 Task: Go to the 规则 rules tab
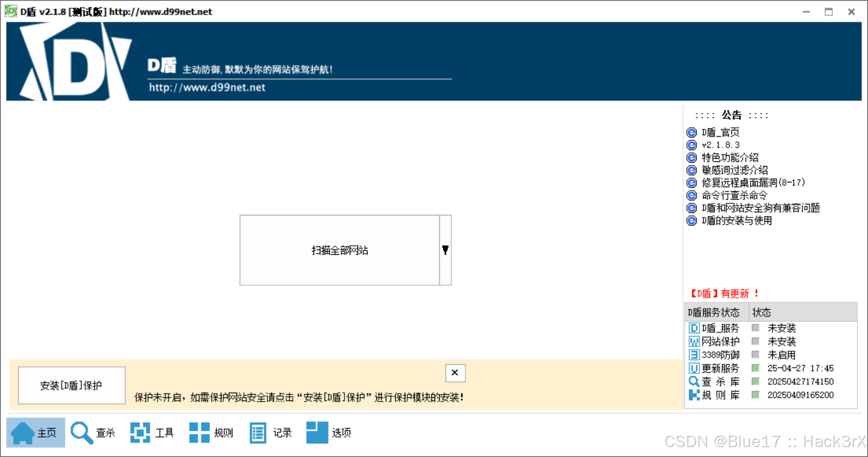click(x=211, y=432)
